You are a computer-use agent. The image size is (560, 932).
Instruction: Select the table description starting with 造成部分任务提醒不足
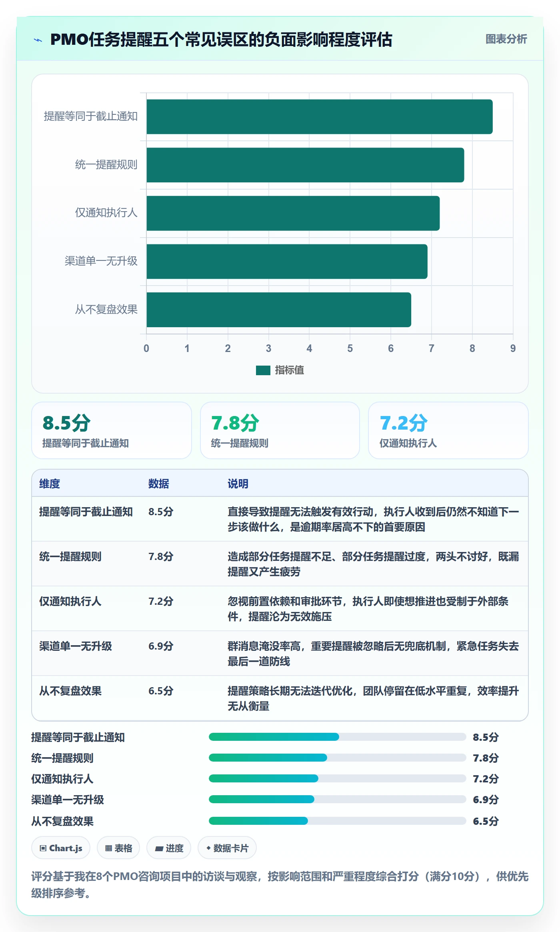pyautogui.click(x=373, y=564)
